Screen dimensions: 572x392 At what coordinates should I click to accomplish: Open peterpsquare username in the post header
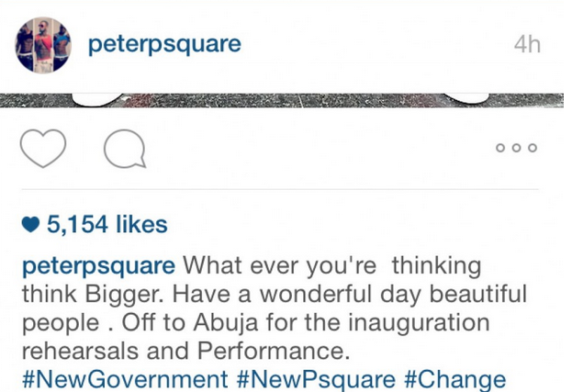164,44
